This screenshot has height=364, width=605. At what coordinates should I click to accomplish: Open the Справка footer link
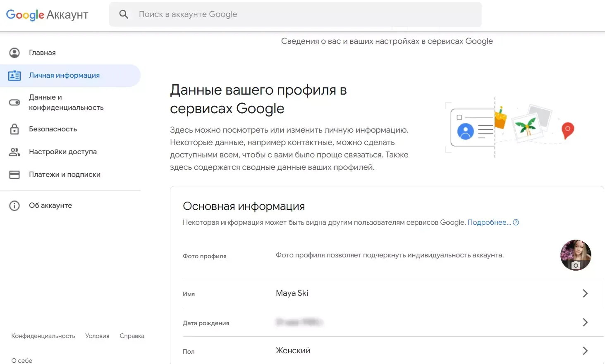[x=132, y=336]
